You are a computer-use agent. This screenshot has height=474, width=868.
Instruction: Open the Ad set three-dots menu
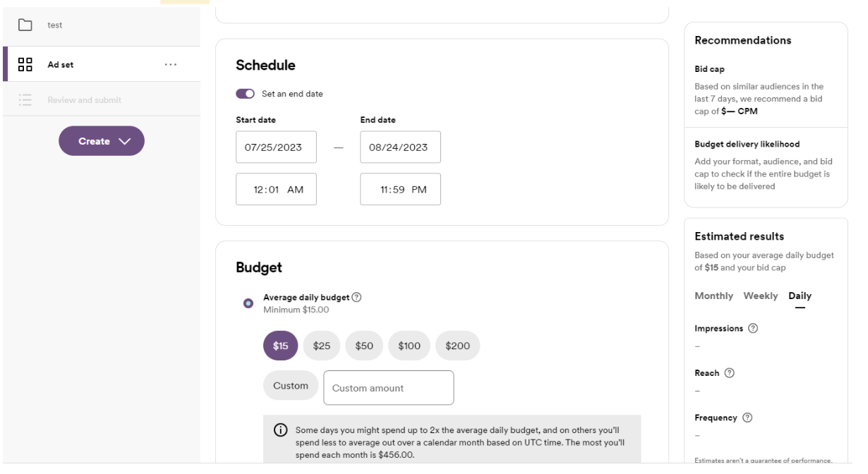point(170,65)
